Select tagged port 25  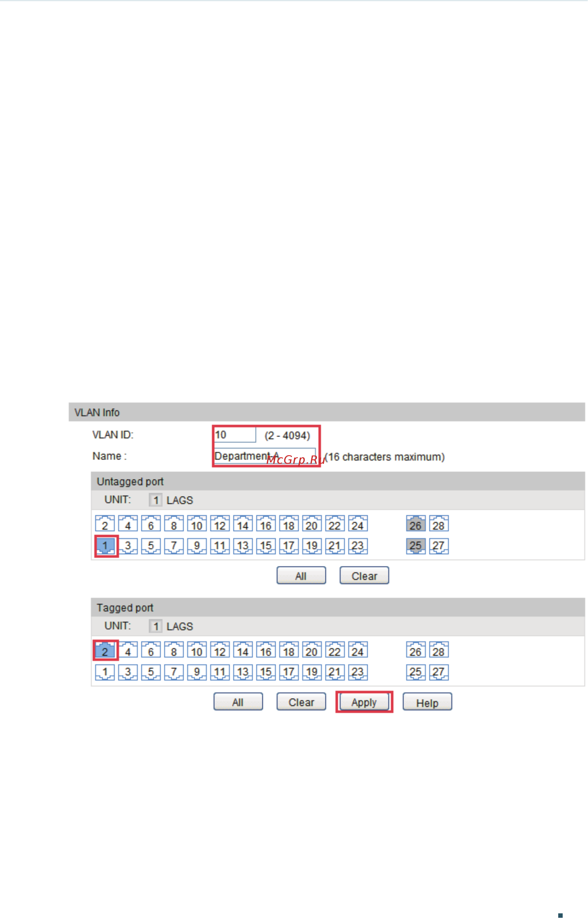point(416,672)
